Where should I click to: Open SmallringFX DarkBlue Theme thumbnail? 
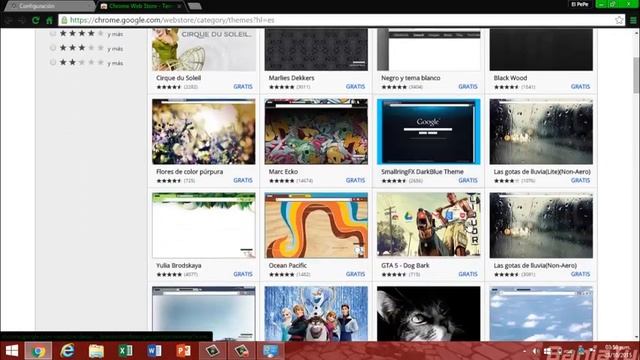(x=429, y=131)
